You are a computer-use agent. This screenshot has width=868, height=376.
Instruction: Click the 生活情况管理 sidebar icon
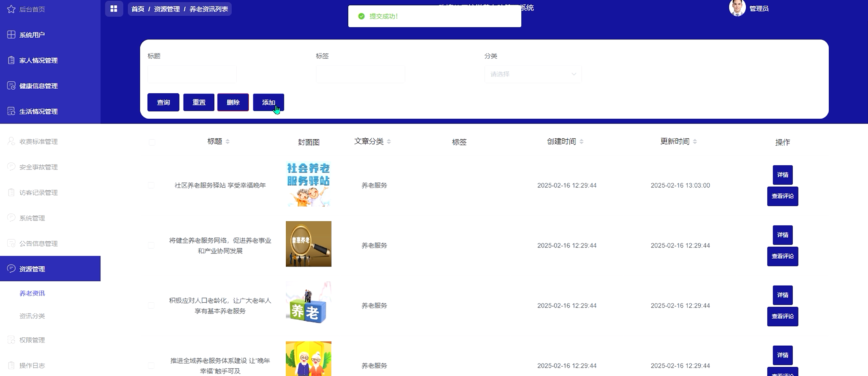tap(11, 111)
